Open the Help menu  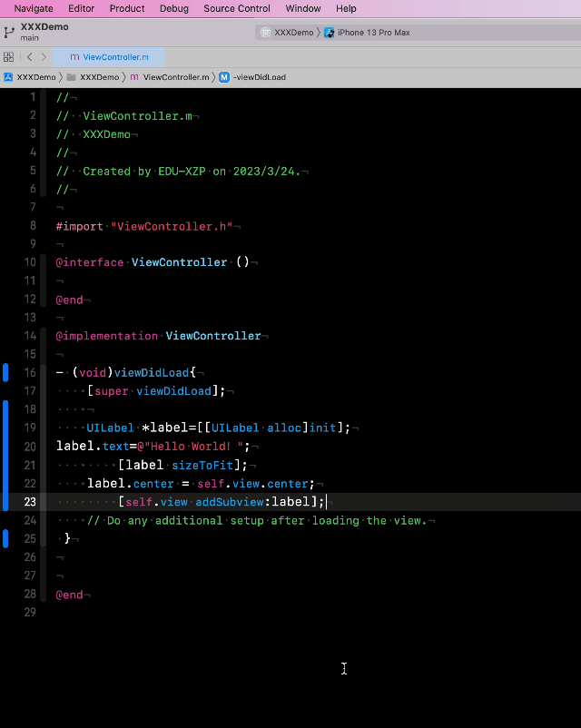(346, 8)
